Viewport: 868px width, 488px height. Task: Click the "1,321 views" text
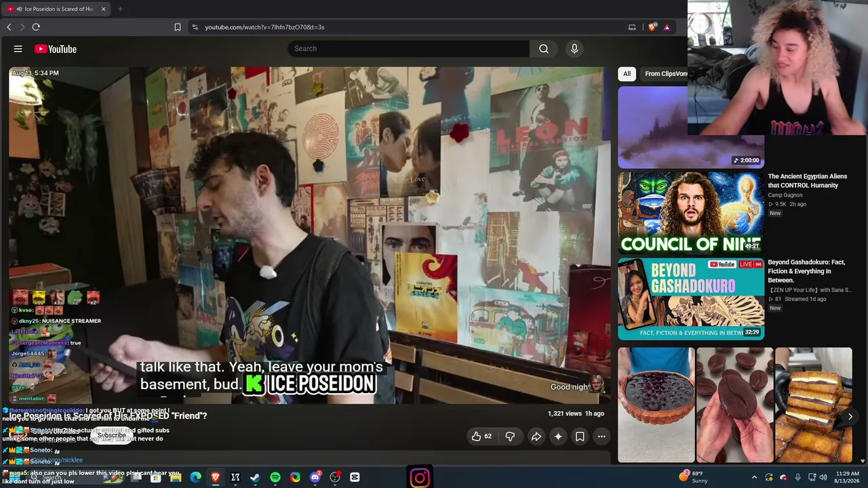(565, 413)
